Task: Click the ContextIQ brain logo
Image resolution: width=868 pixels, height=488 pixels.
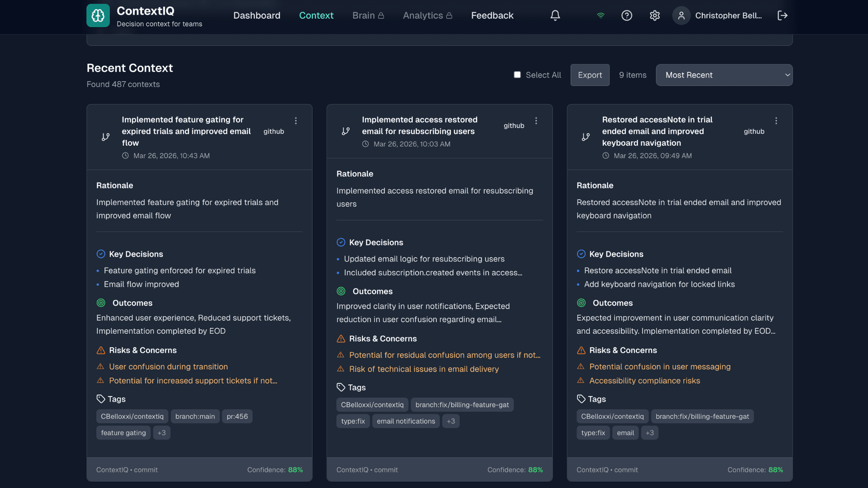Action: click(x=98, y=15)
